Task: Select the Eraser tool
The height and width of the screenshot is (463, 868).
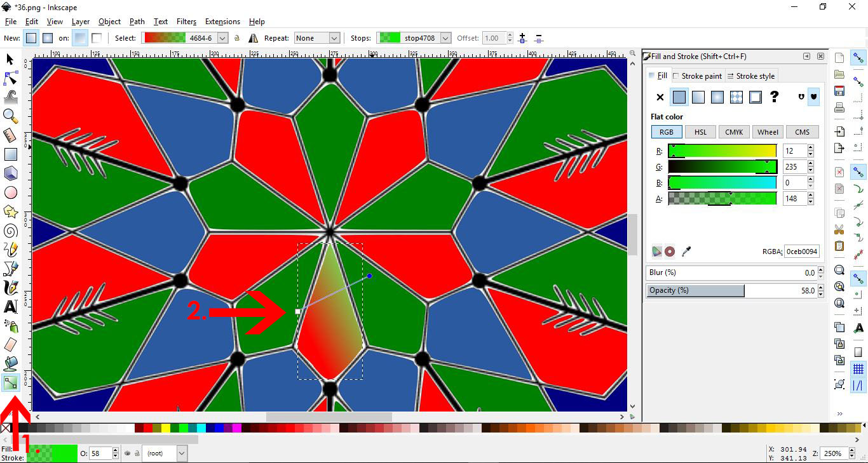Action: 10,345
